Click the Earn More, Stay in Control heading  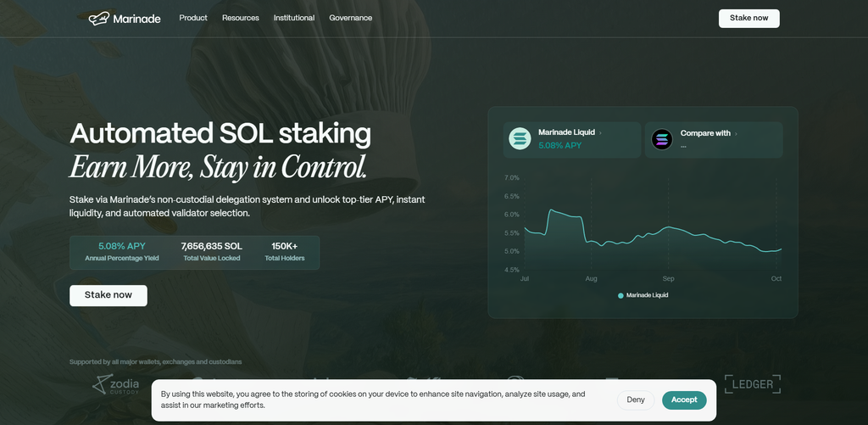pyautogui.click(x=218, y=167)
